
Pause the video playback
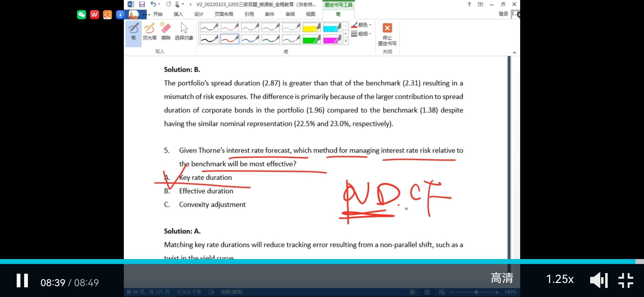pos(22,281)
